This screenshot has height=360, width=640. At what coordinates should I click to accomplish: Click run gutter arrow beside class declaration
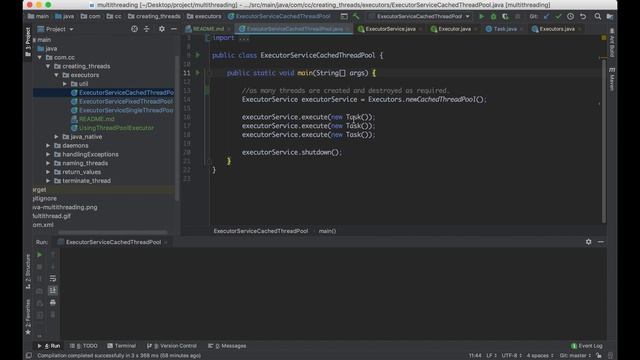coord(198,55)
